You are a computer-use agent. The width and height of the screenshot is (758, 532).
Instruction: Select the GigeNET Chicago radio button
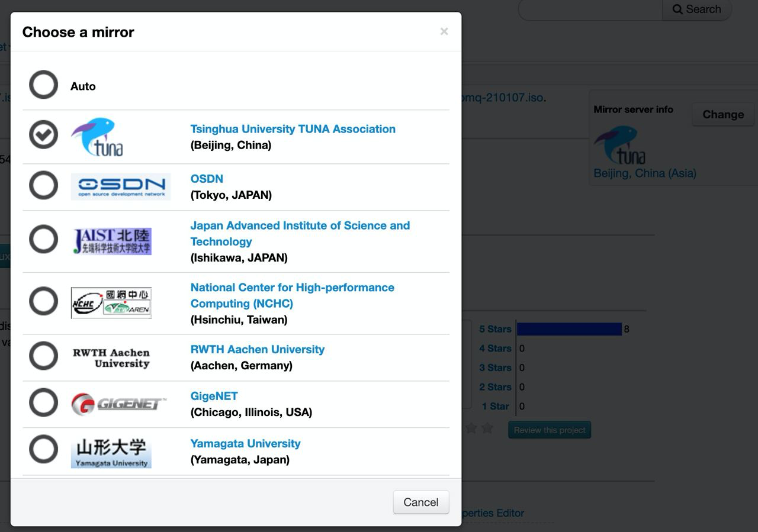[43, 402]
